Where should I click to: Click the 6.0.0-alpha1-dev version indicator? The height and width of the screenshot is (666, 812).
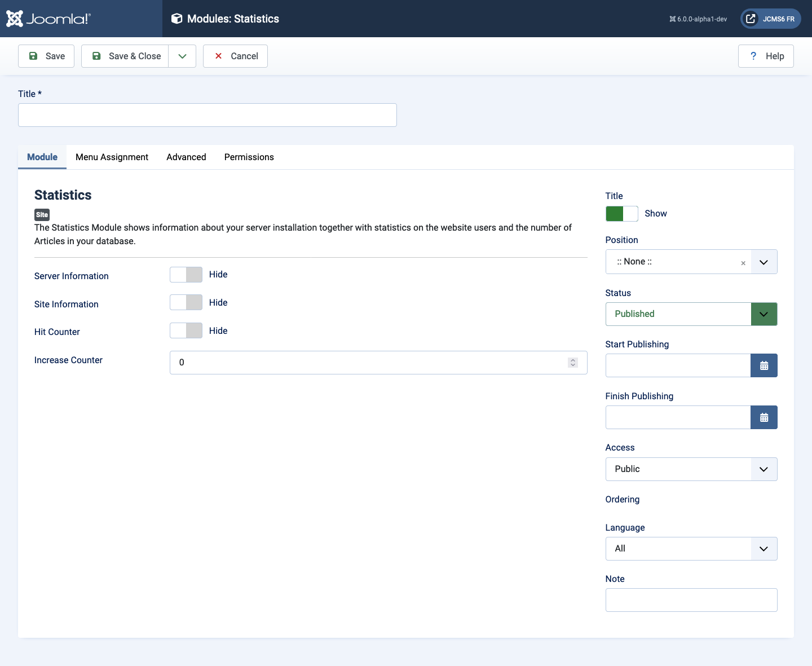pos(698,19)
